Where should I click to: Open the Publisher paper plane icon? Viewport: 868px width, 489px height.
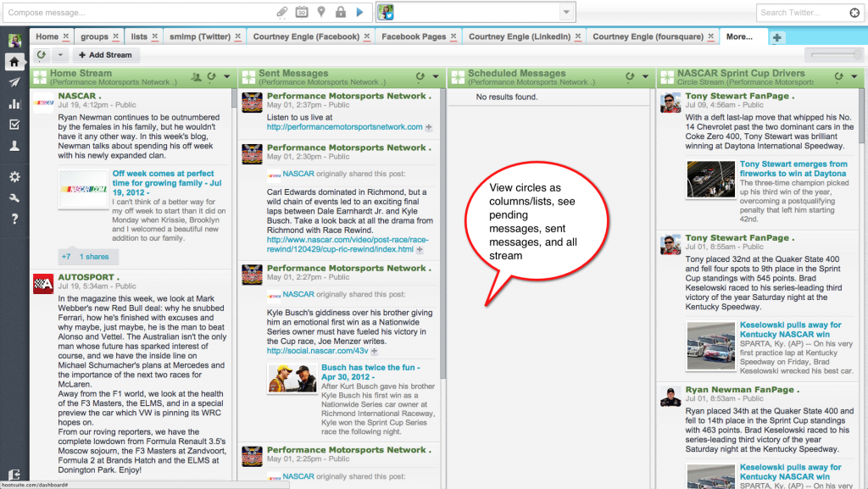tap(14, 82)
